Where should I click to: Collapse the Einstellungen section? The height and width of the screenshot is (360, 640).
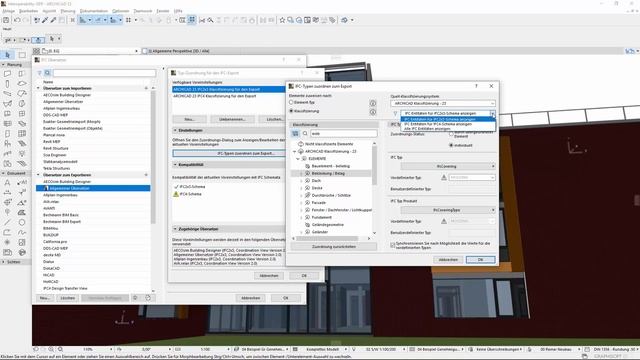(x=176, y=130)
